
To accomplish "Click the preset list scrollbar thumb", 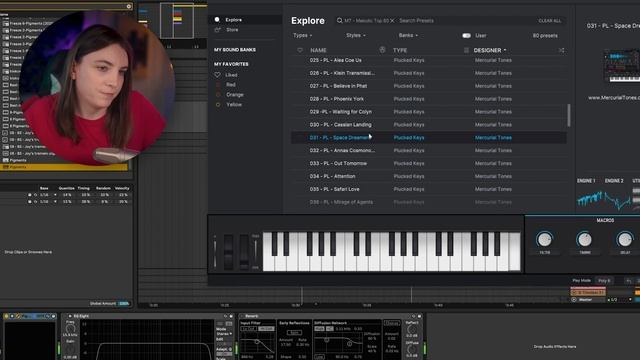I will pos(569,115).
